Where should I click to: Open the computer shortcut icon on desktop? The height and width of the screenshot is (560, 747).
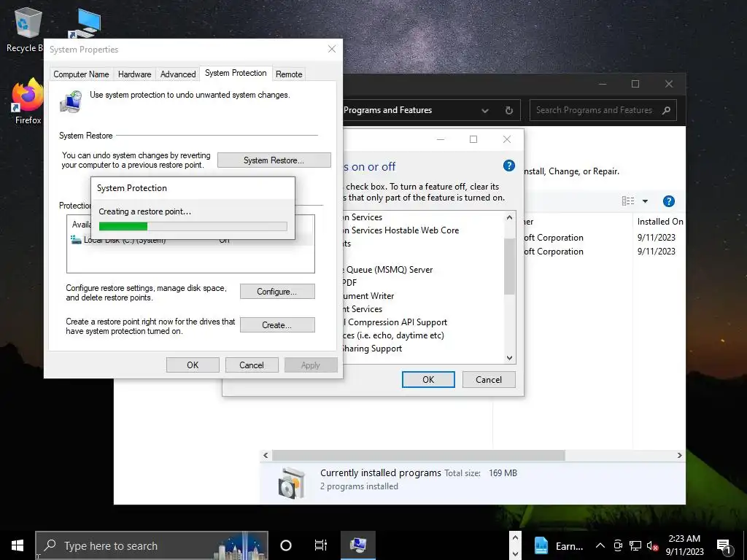(86, 24)
